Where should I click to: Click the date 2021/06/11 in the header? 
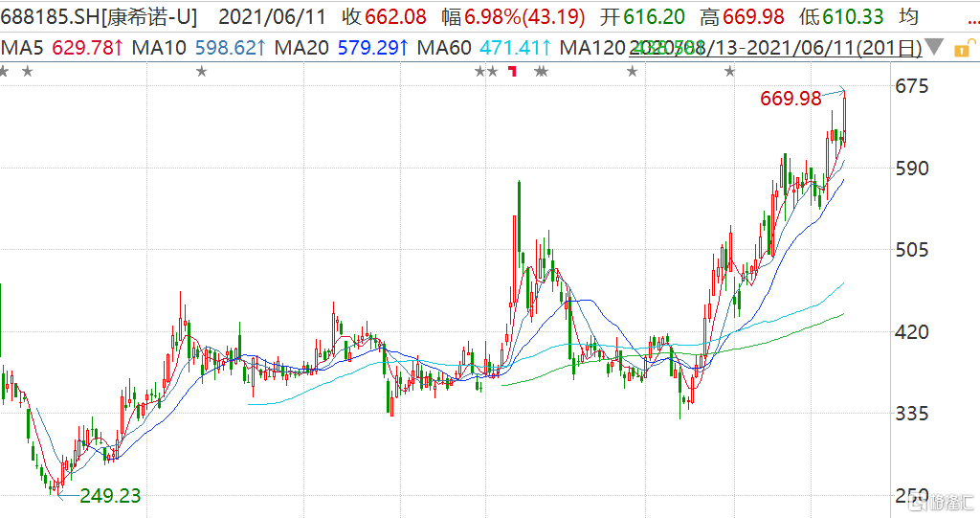tap(272, 17)
